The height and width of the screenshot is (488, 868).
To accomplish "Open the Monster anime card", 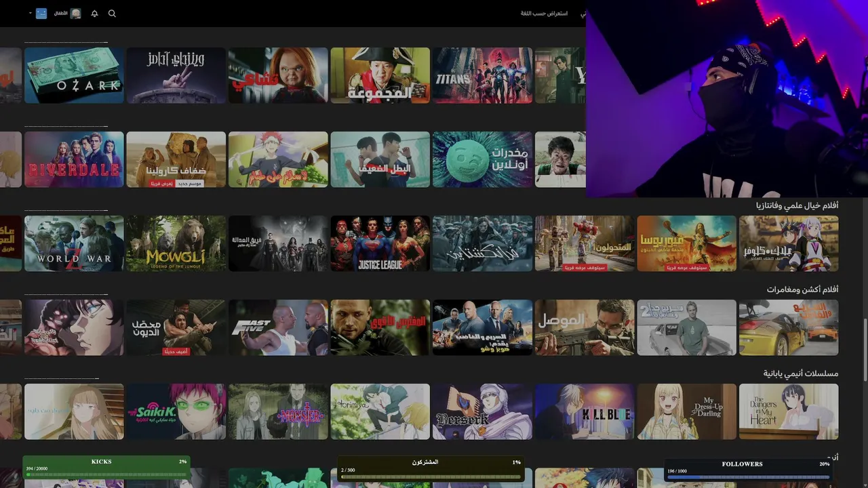I will pos(278,411).
